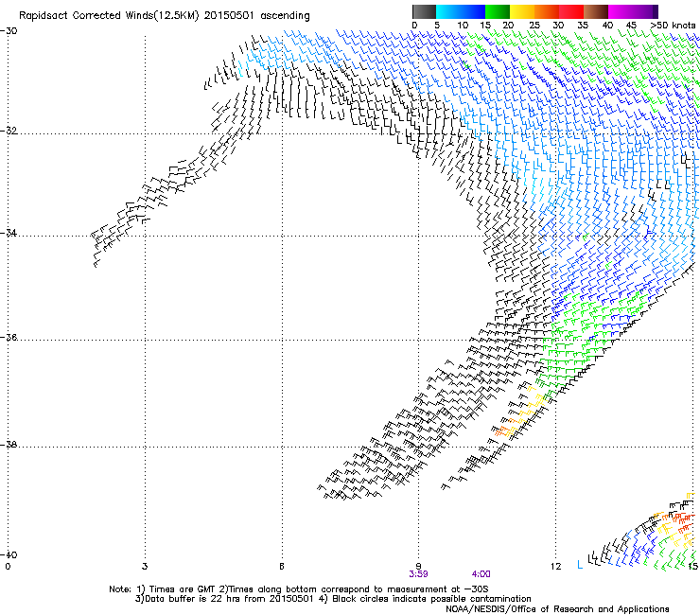Viewport: 700px width, 615px height.
Task: Click the blue 10-15 knots legend color
Action: [473, 11]
